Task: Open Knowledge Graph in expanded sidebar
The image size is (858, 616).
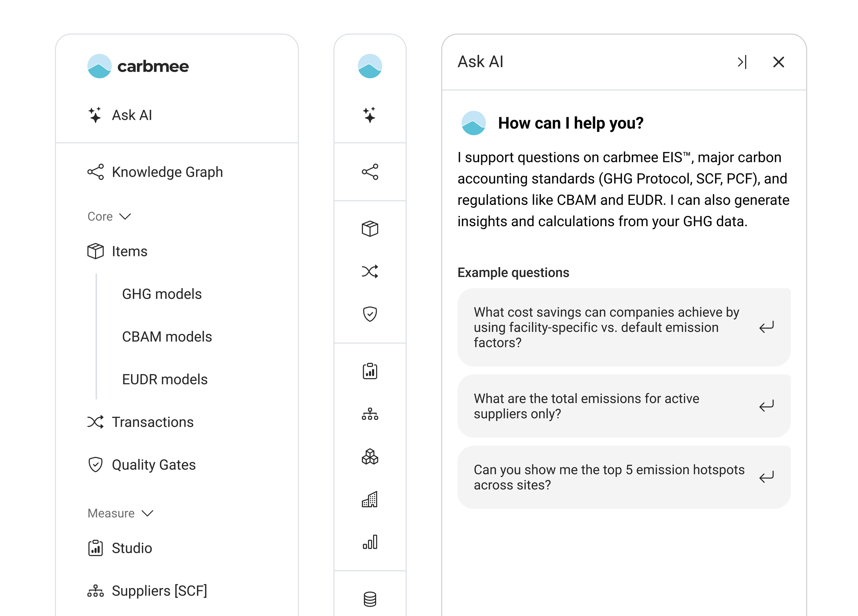Action: click(x=155, y=172)
